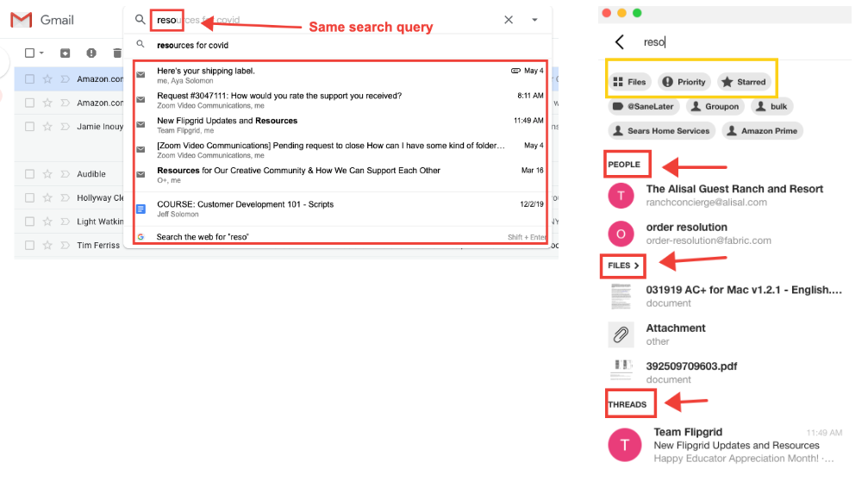Viewport: 868px width, 481px height.
Task: Mark first Amazon.com email as important
Action: (x=66, y=79)
